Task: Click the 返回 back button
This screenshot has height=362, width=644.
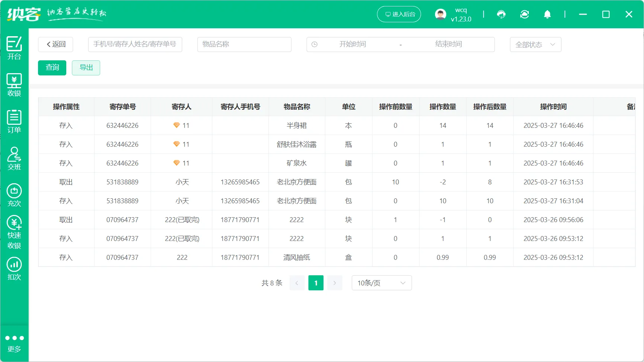Action: click(56, 44)
